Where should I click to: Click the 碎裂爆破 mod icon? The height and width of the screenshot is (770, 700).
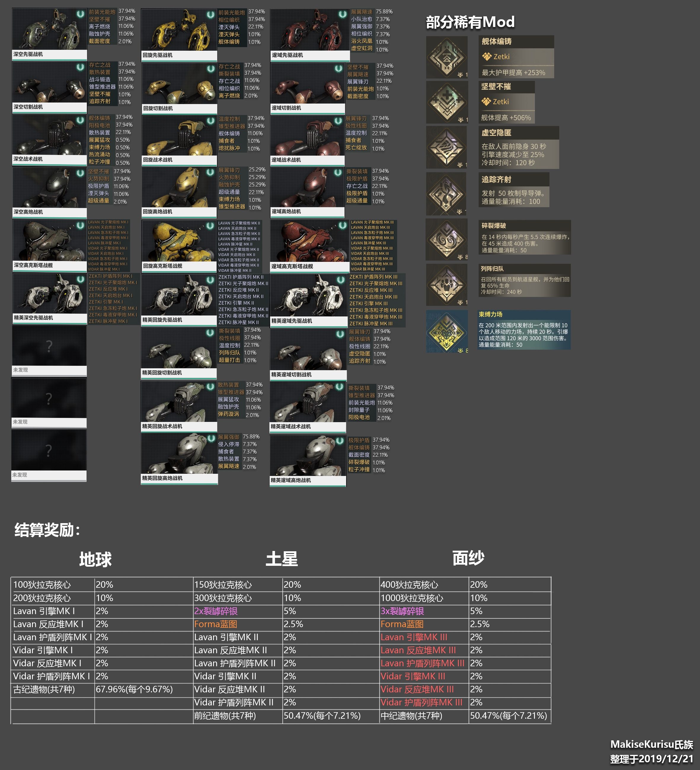click(x=446, y=239)
